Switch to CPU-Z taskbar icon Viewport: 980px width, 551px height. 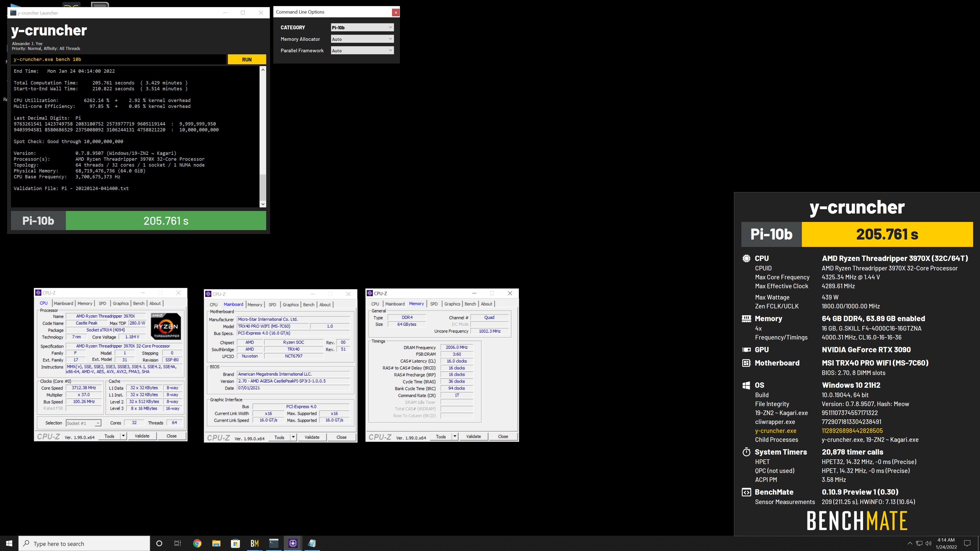tap(293, 543)
